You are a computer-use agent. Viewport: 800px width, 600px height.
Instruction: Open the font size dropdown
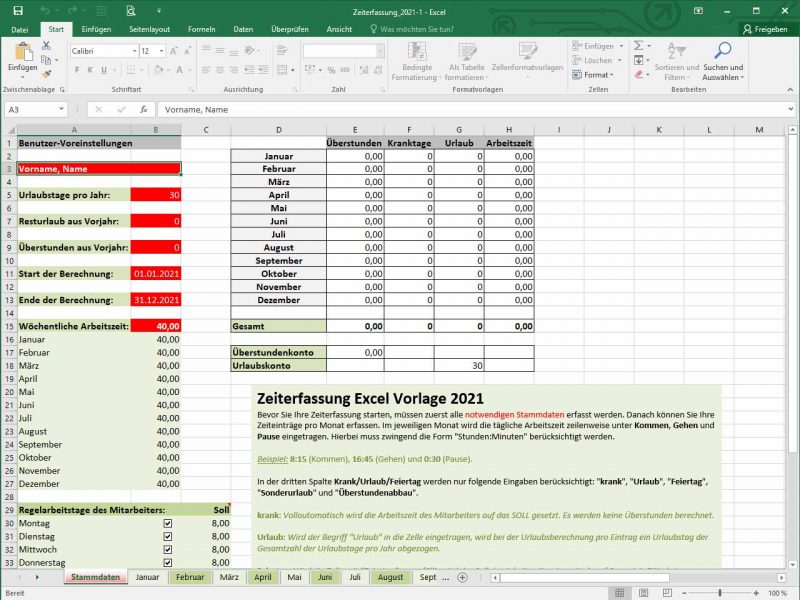click(x=161, y=50)
